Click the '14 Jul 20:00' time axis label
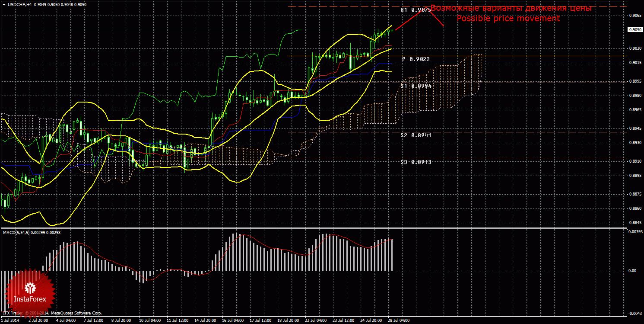 coord(205,321)
